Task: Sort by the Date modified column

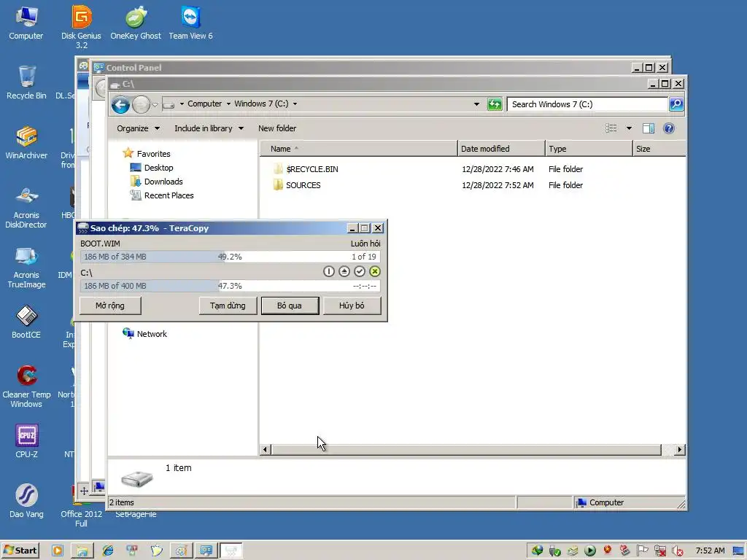Action: [x=501, y=149]
